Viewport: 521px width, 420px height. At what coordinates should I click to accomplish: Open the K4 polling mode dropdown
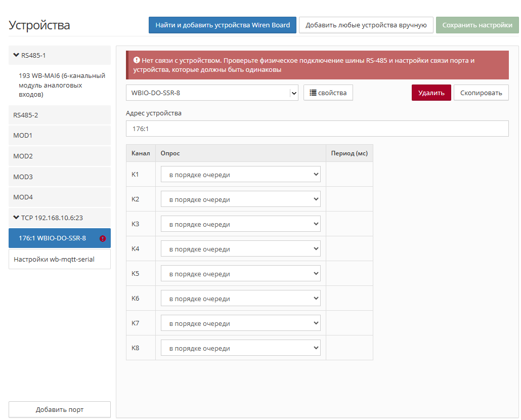(241, 249)
